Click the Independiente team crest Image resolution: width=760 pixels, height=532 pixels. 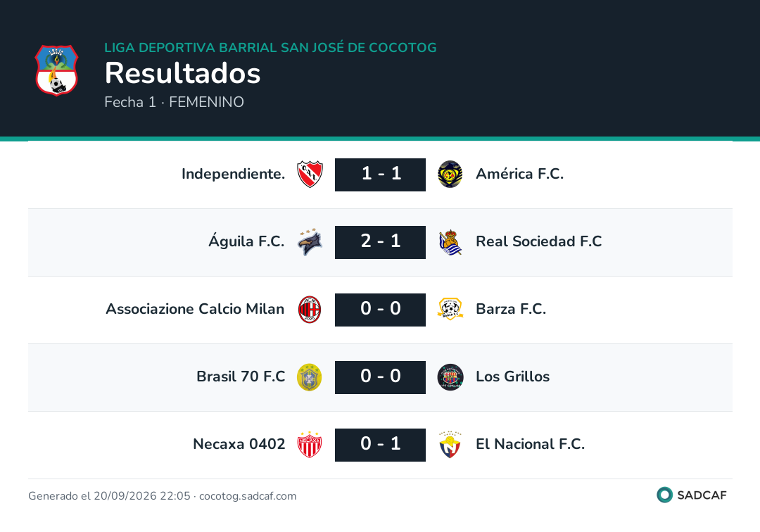(310, 175)
